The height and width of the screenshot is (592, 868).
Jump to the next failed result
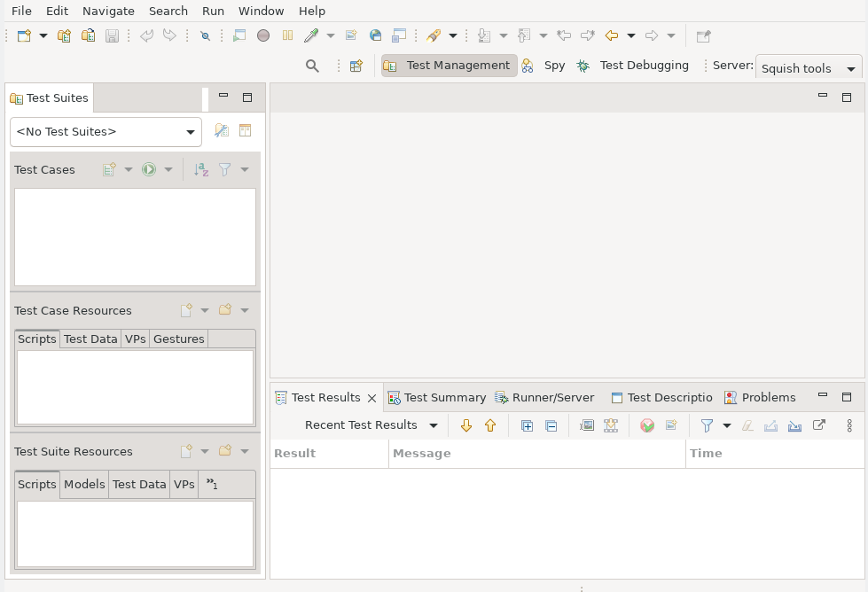(466, 425)
